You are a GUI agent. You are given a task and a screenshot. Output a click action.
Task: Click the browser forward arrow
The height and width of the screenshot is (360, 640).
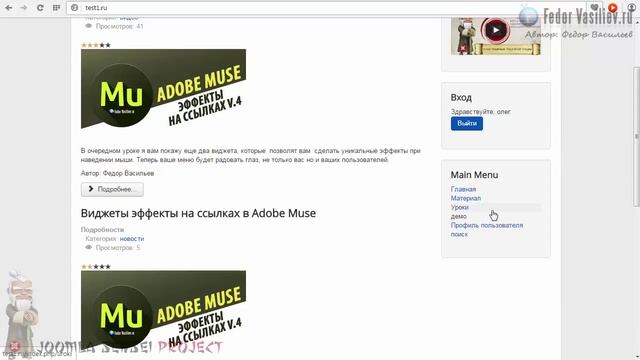(x=24, y=8)
